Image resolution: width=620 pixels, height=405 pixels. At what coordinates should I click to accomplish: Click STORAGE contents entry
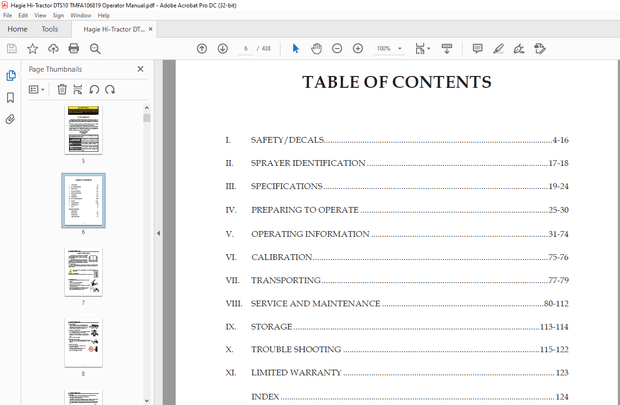tap(397, 327)
